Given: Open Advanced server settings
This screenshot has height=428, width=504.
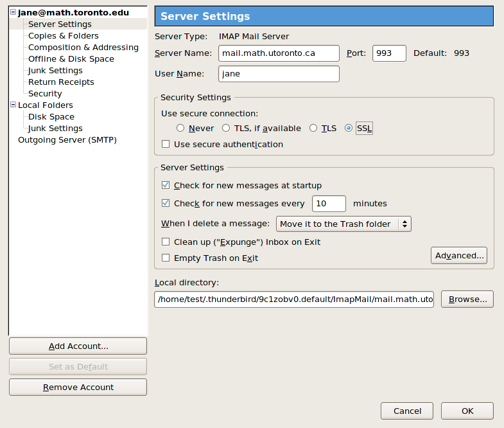Looking at the screenshot, I should (459, 256).
